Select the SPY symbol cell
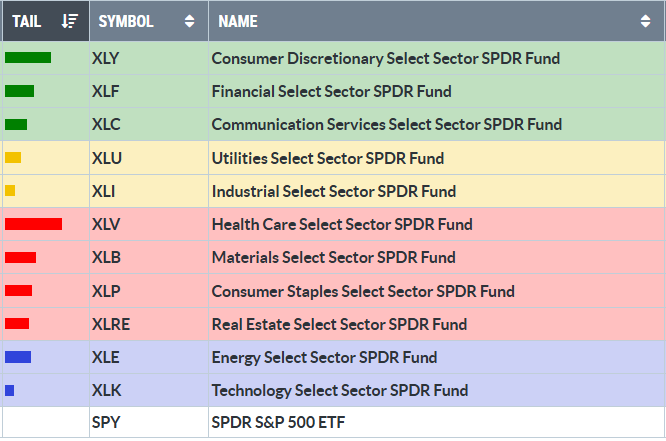Screen dimensions: 666x441 [105, 423]
